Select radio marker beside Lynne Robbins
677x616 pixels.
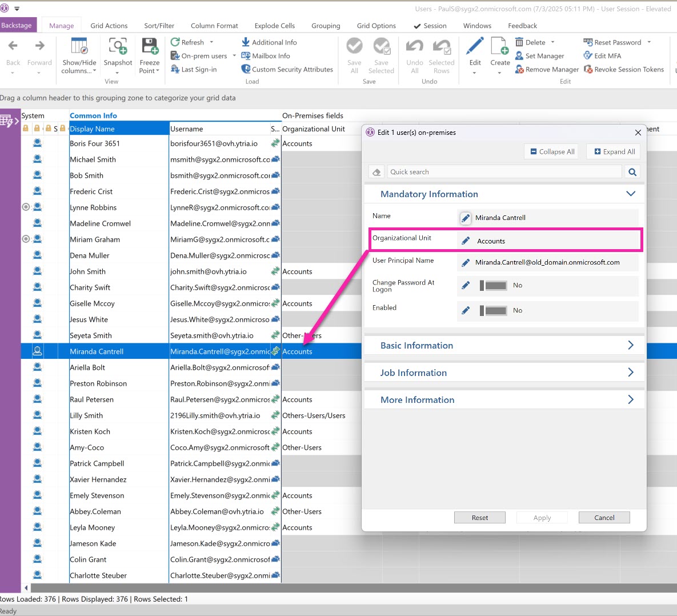[26, 207]
